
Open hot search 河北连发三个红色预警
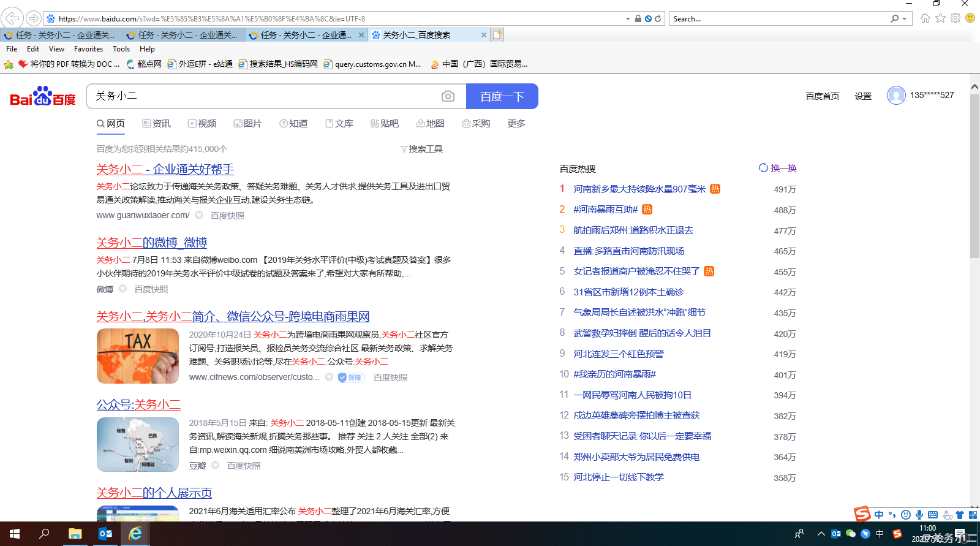(619, 354)
